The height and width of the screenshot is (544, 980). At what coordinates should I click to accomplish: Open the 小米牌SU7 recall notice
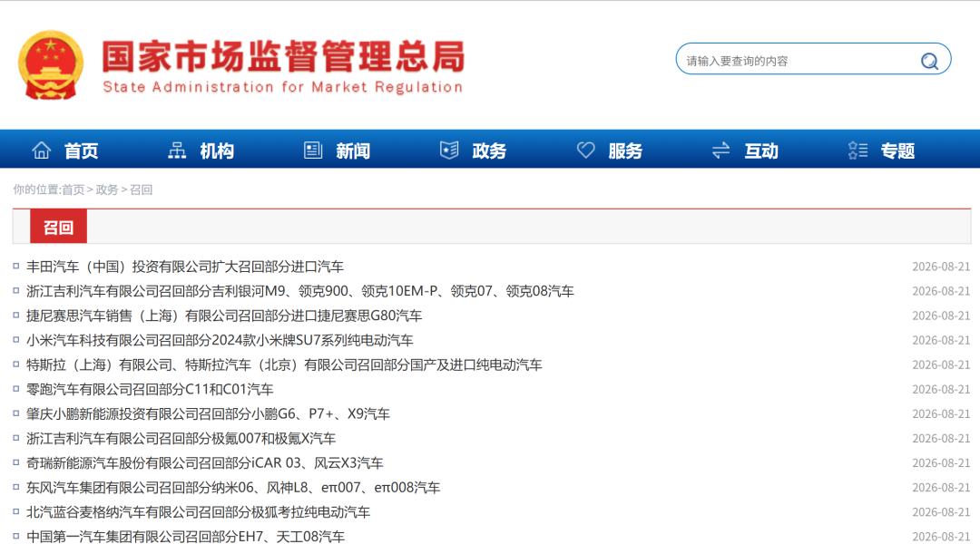pyautogui.click(x=220, y=340)
